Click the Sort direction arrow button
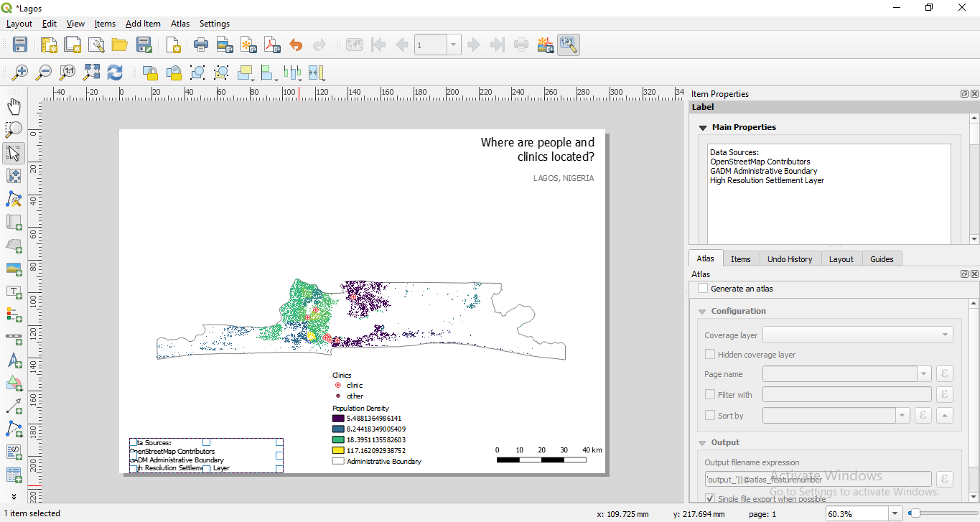The image size is (980, 522). click(x=945, y=415)
